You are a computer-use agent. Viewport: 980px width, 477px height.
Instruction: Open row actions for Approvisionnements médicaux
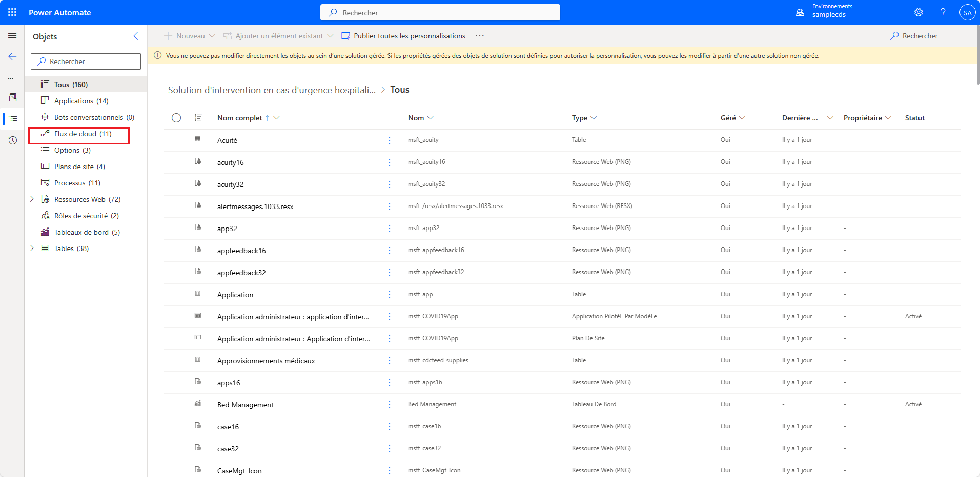pos(390,361)
